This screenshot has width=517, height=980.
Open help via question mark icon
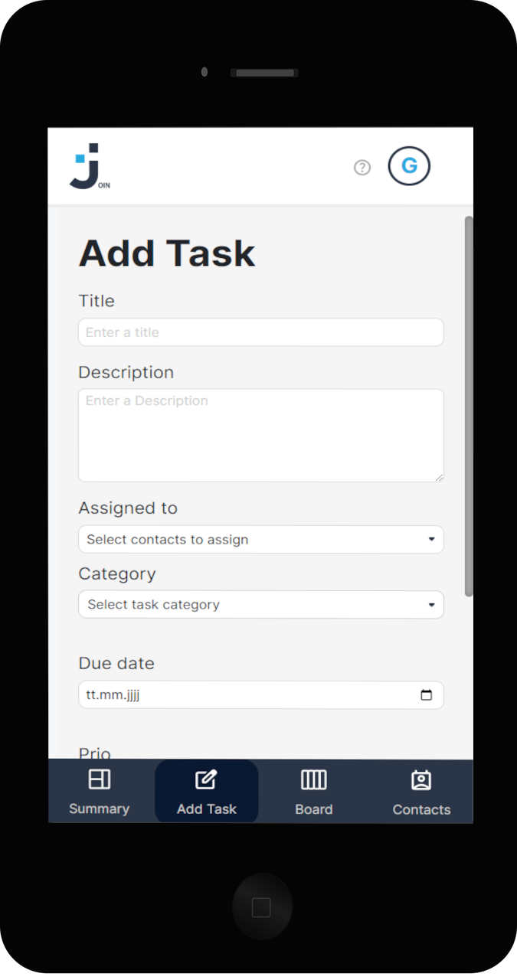[362, 168]
